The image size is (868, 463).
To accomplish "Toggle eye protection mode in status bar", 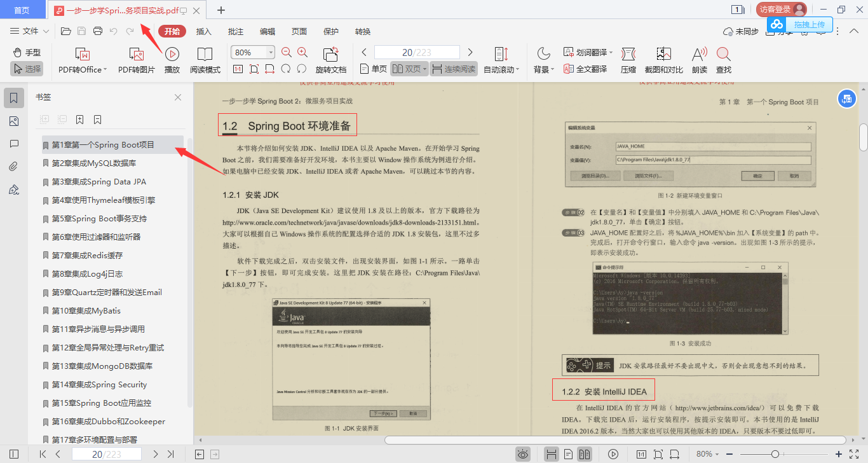I will (x=522, y=454).
